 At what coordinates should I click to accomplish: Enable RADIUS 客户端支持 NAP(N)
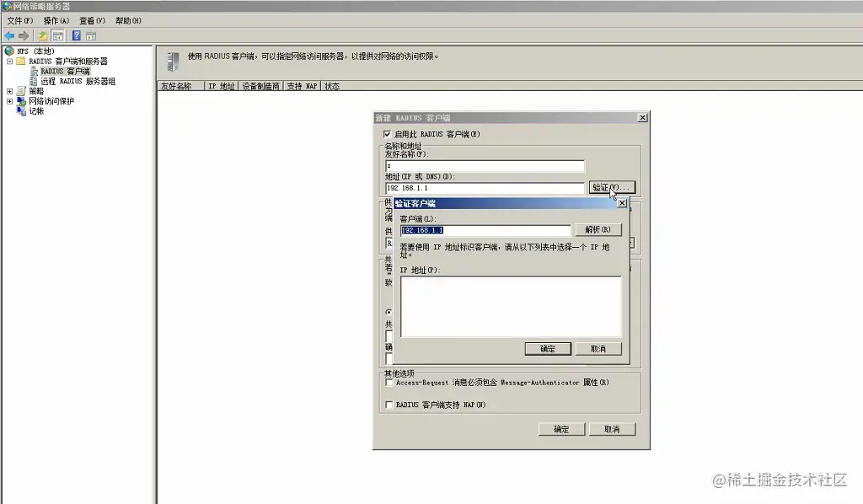389,405
